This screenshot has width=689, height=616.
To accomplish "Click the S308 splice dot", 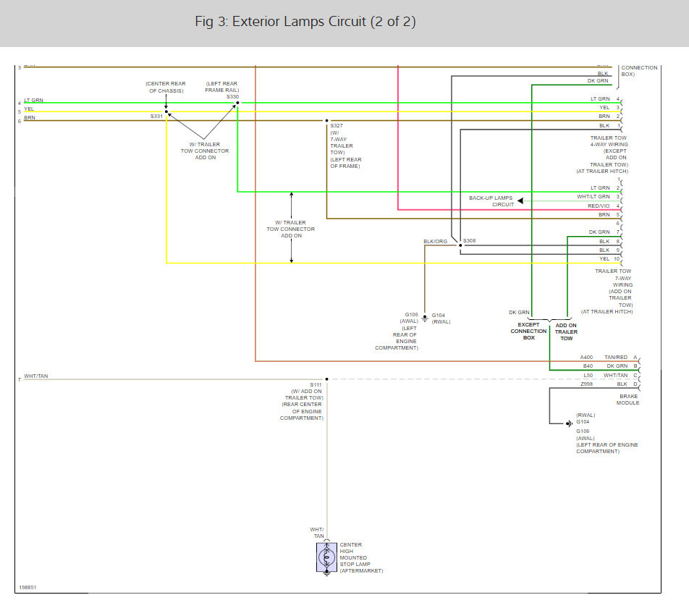I will 460,245.
